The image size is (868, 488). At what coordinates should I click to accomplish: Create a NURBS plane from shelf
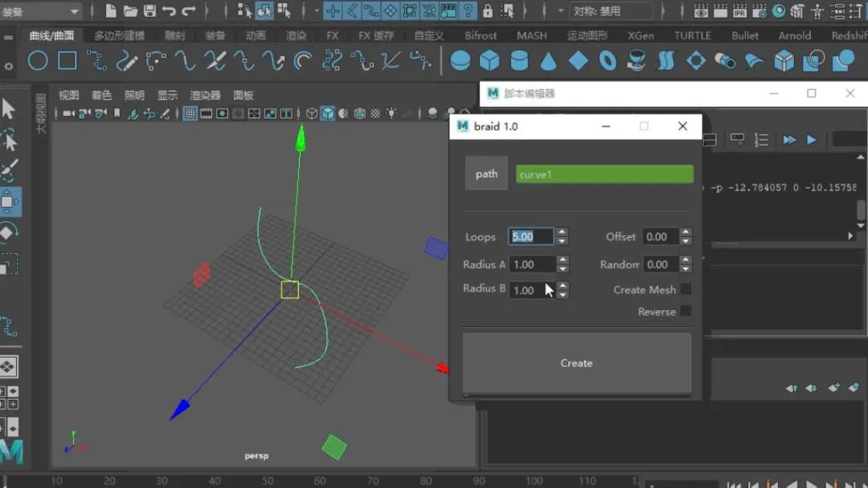[x=578, y=61]
